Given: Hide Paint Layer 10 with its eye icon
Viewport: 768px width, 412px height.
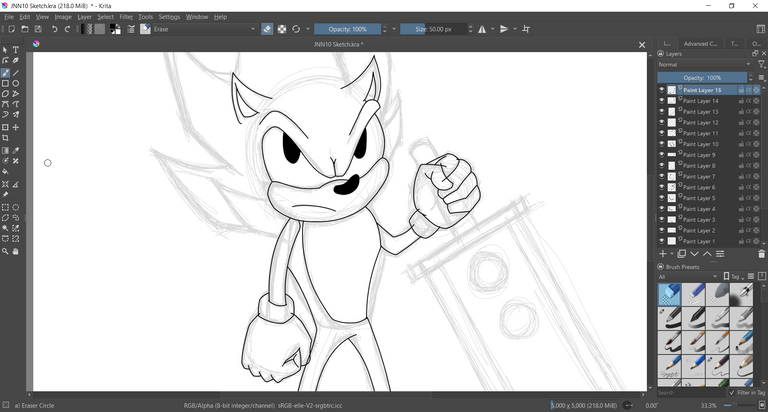Looking at the screenshot, I should (662, 144).
